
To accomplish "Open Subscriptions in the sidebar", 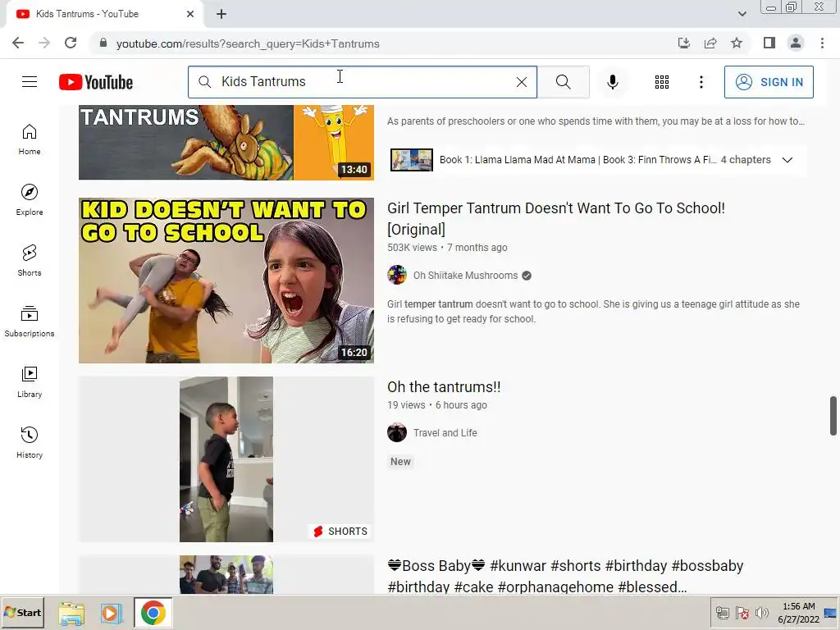I will point(30,321).
